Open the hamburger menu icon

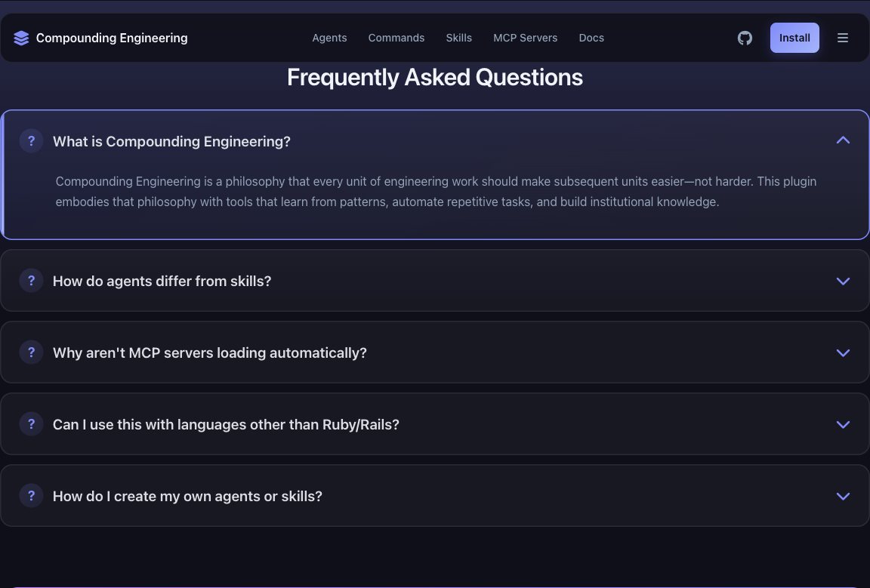(x=843, y=38)
